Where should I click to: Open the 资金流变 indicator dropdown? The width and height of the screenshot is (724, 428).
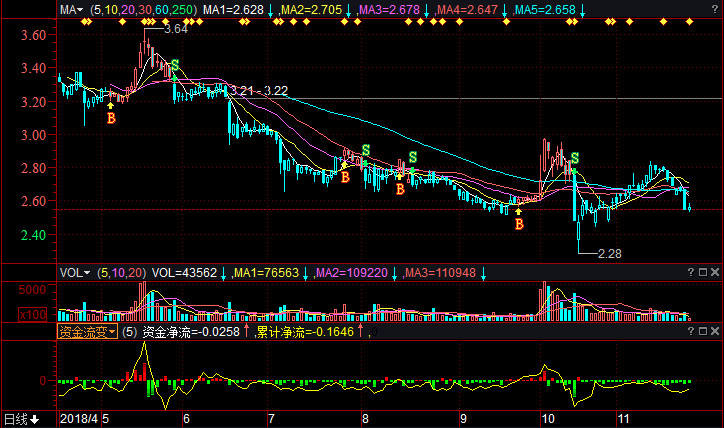pos(87,332)
